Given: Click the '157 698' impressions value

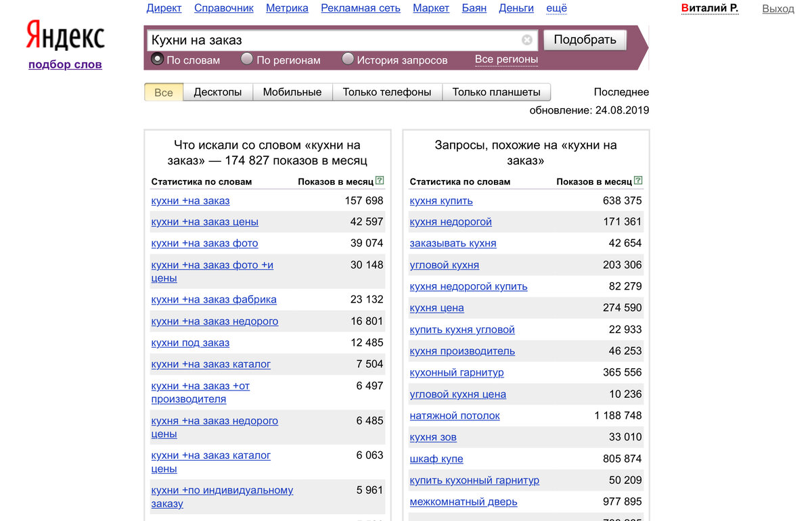Looking at the screenshot, I should coord(363,201).
